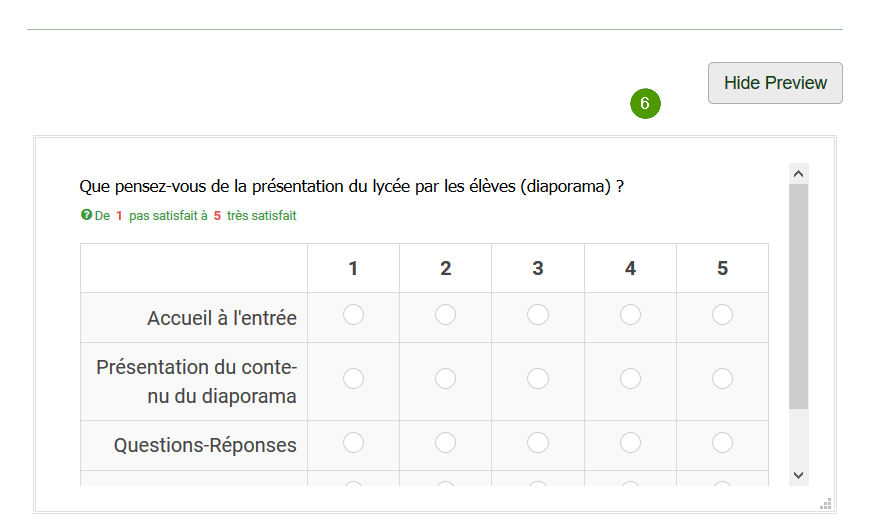This screenshot has width=894, height=532.
Task: Select rating 1 for Accueil à l'entrée
Action: [x=353, y=315]
